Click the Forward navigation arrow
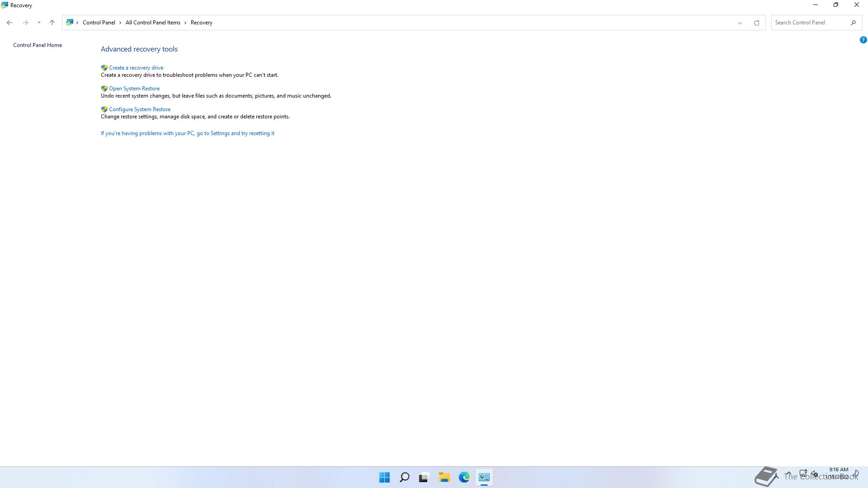This screenshot has width=868, height=488. pyautogui.click(x=25, y=23)
